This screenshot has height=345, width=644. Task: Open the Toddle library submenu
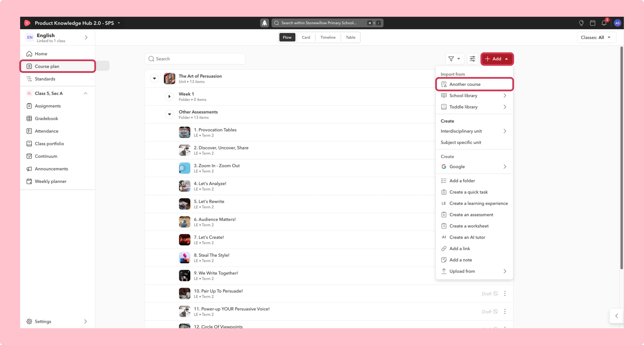(474, 107)
